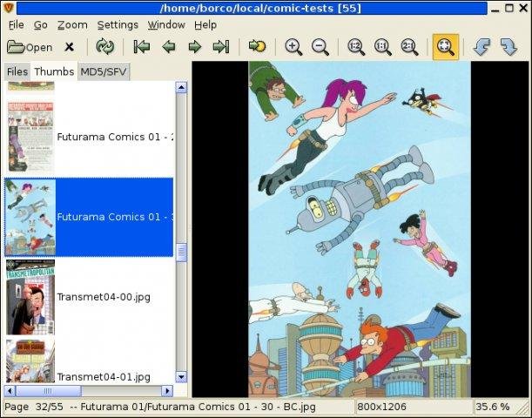Click the 800x1206 dimensions status field
The width and height of the screenshot is (532, 418).
(x=414, y=407)
